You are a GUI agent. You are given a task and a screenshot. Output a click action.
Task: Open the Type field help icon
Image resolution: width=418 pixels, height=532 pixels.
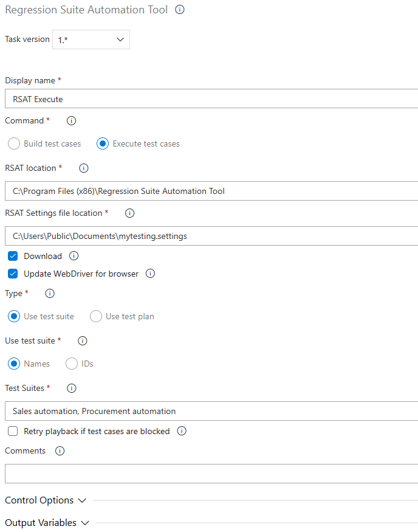[x=49, y=293]
